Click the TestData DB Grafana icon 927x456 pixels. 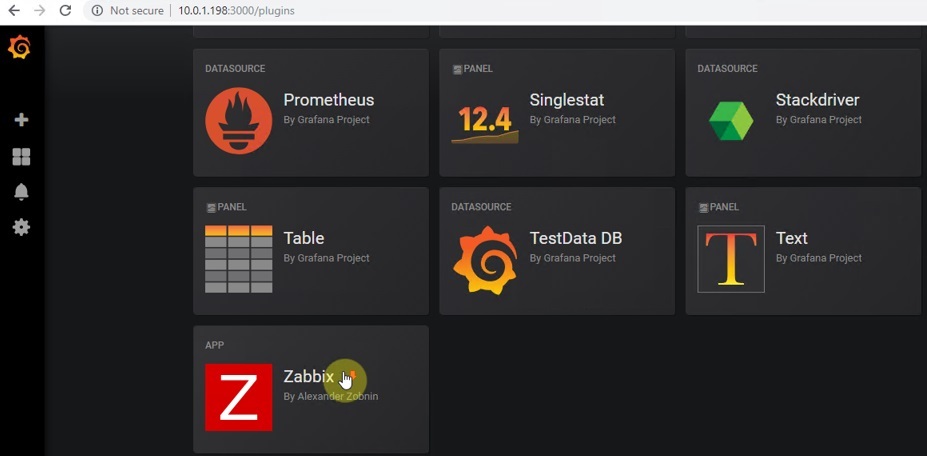tap(484, 259)
